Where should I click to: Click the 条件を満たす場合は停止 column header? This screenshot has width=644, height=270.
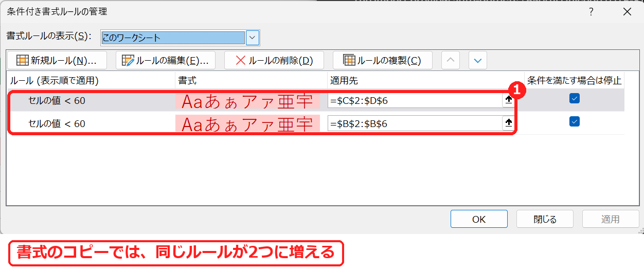(x=575, y=80)
